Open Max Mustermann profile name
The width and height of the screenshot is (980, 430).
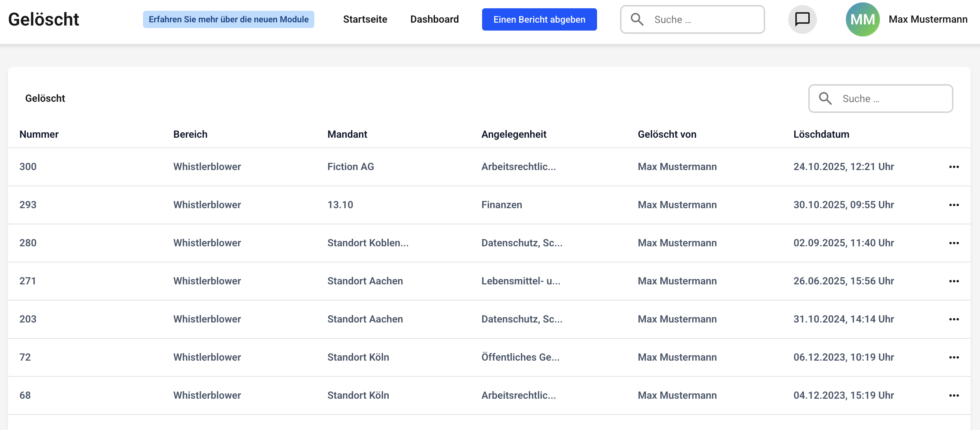[x=928, y=19]
